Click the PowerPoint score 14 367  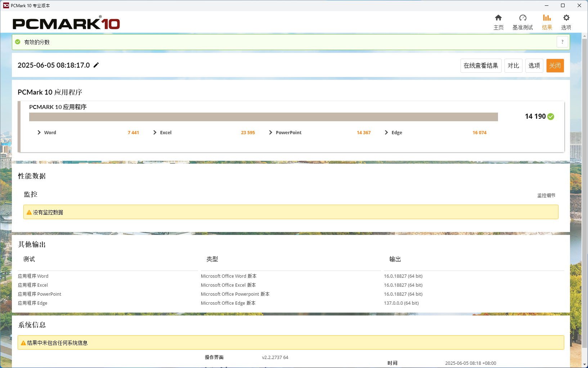tap(364, 132)
